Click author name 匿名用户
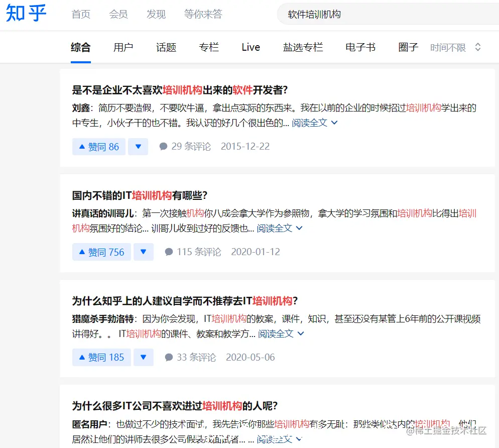 click(x=89, y=424)
